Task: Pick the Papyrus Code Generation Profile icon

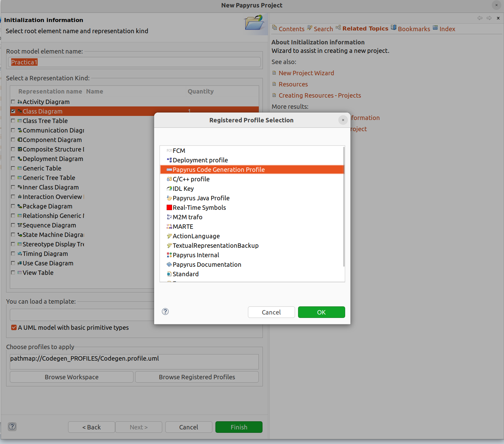Action: click(169, 169)
